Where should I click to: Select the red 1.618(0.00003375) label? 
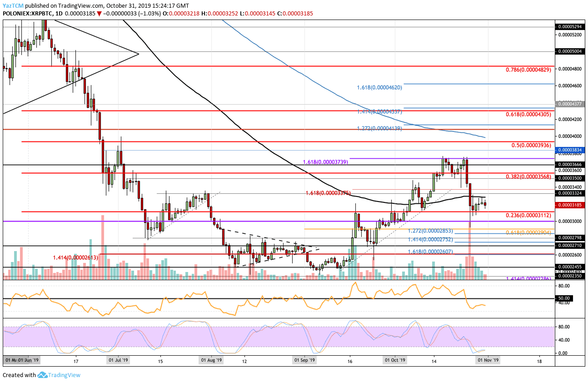click(328, 193)
